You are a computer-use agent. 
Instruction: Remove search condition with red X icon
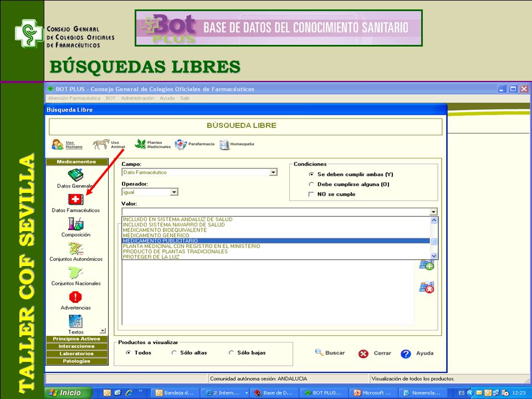pyautogui.click(x=427, y=288)
